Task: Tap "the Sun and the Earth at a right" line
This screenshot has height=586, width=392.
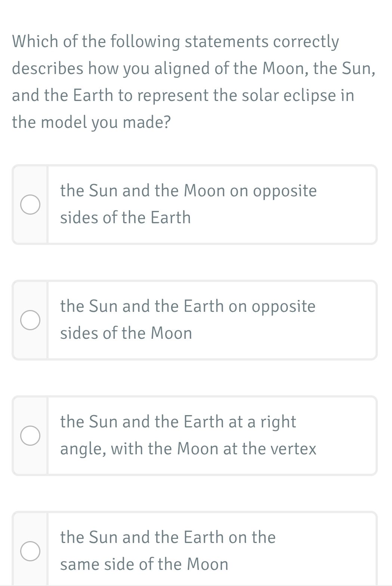Action: 178,422
